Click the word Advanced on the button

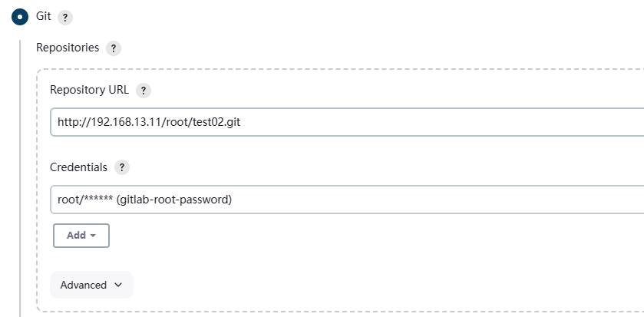[x=83, y=285]
